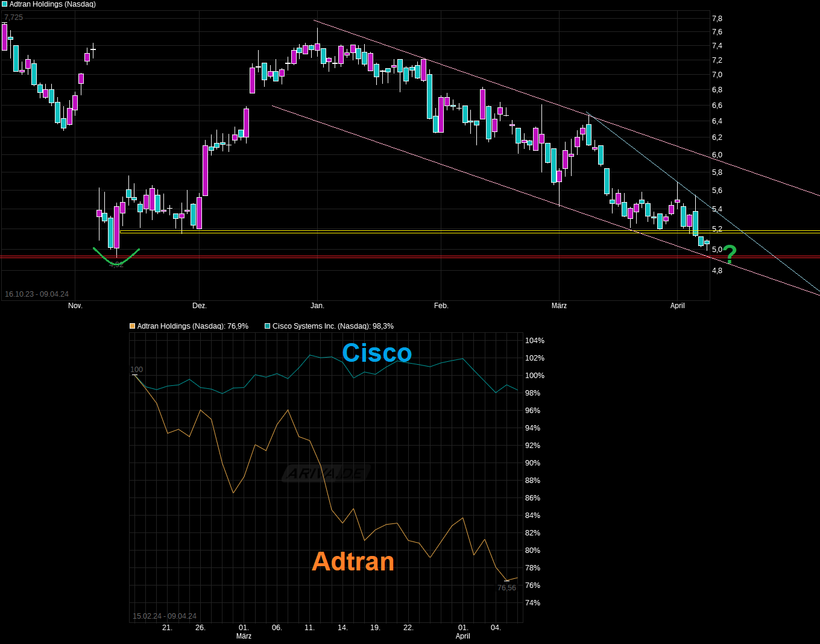This screenshot has width=820, height=644.
Task: Click the 7,725 high price label
Action: tap(14, 17)
